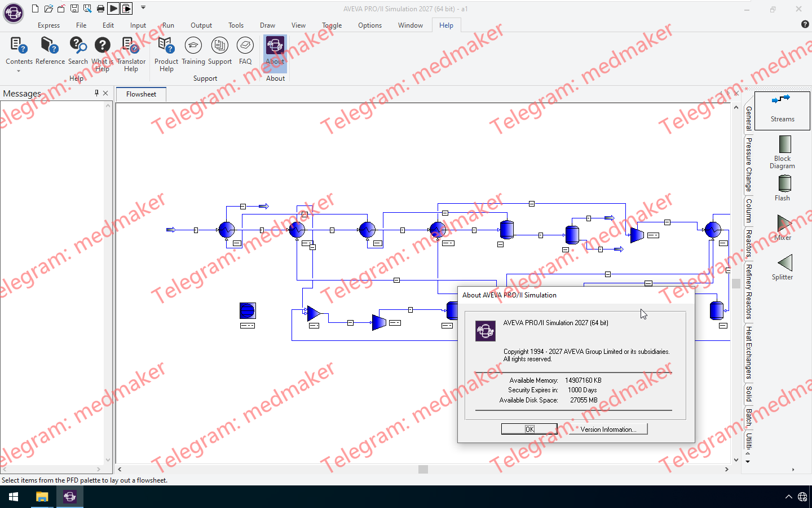Click the flowsheet horizontal scrollbar thumb
The image size is (812, 508).
[x=423, y=469]
